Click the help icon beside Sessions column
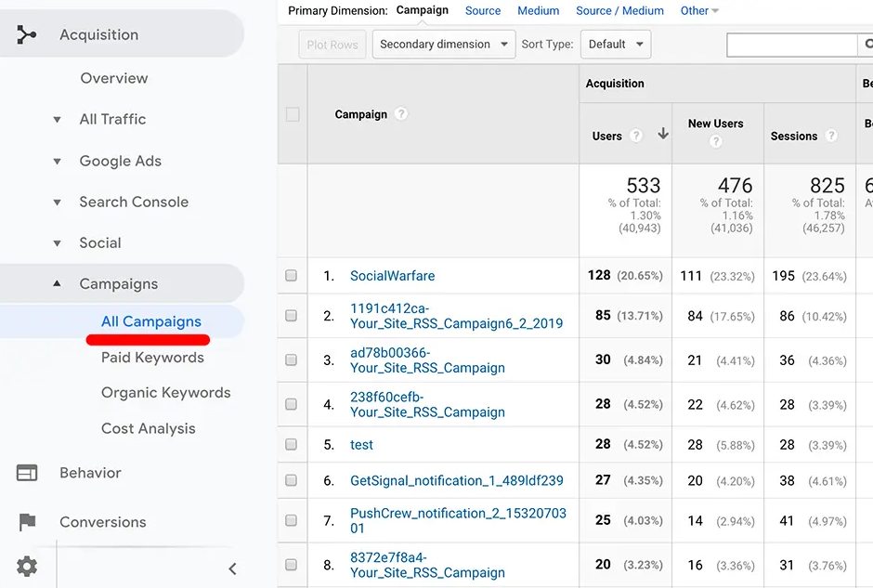 tap(831, 136)
